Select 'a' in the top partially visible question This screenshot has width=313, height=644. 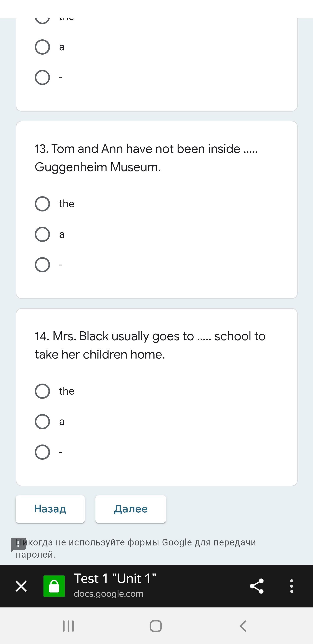(x=42, y=47)
